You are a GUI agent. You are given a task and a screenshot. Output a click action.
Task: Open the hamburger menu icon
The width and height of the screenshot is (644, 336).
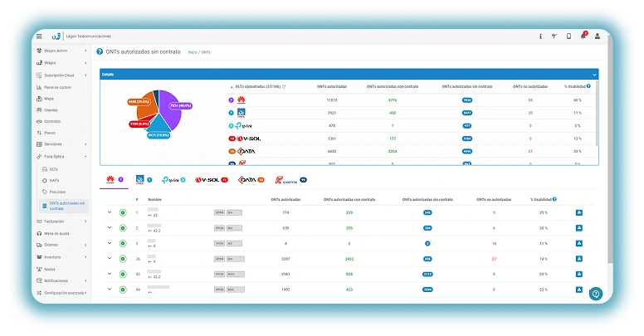[39, 37]
